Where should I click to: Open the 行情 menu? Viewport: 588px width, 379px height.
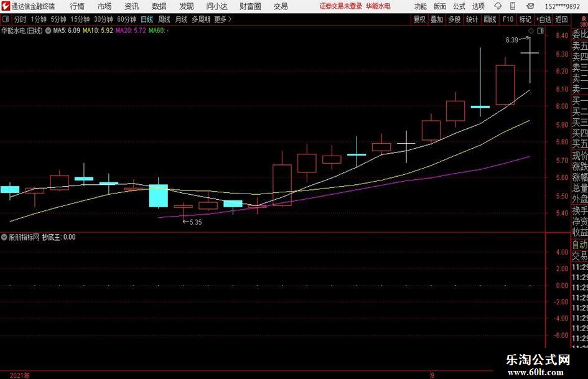pos(77,6)
